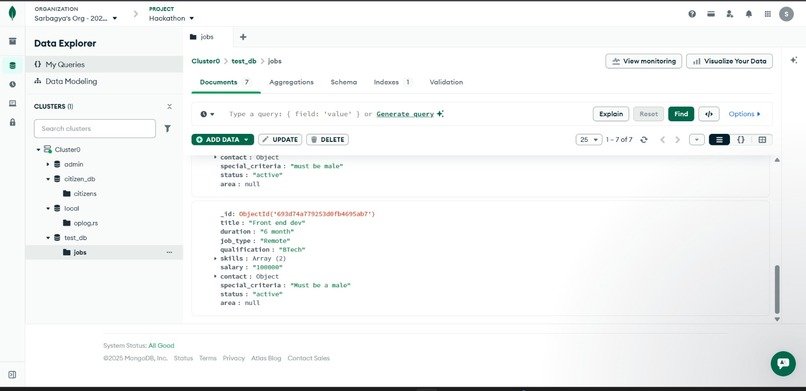
Task: Close the Clusters panel with the X icon
Action: tap(170, 106)
